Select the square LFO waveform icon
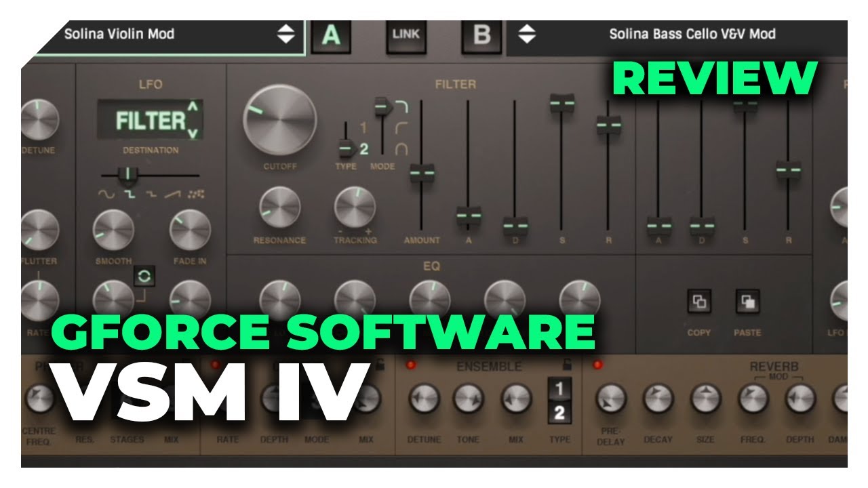Image resolution: width=868 pixels, height=488 pixels. pos(129,194)
